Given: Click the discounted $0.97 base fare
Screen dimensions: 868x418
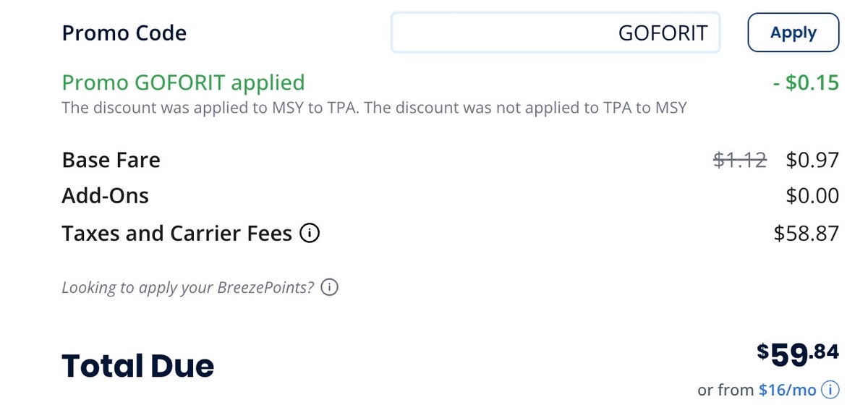Looking at the screenshot, I should click(812, 160).
